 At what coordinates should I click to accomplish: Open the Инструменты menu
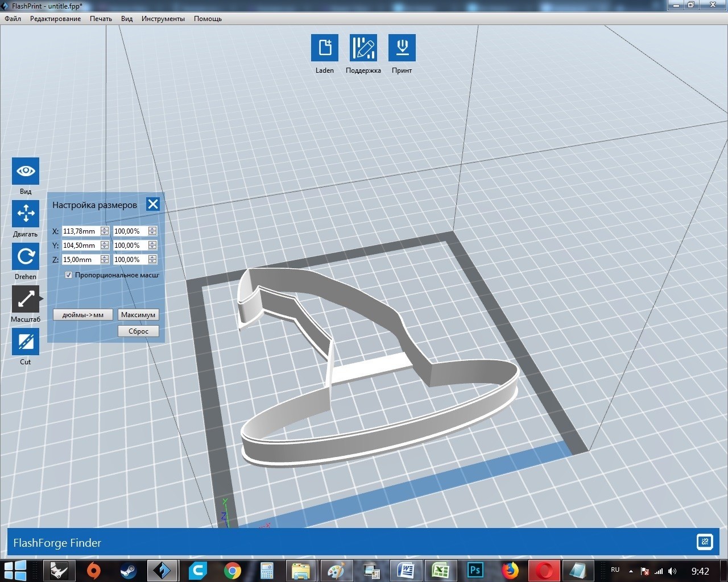point(163,19)
